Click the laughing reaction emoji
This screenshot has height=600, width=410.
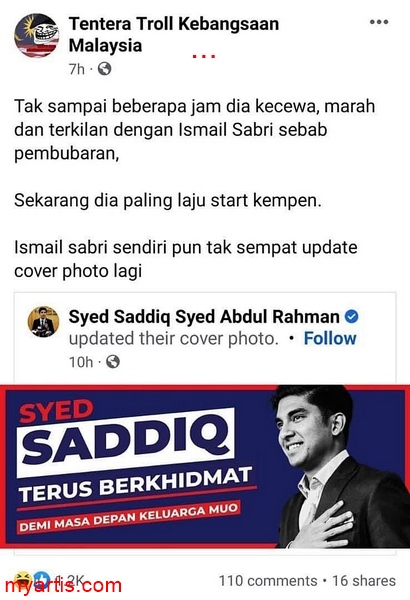(22, 580)
